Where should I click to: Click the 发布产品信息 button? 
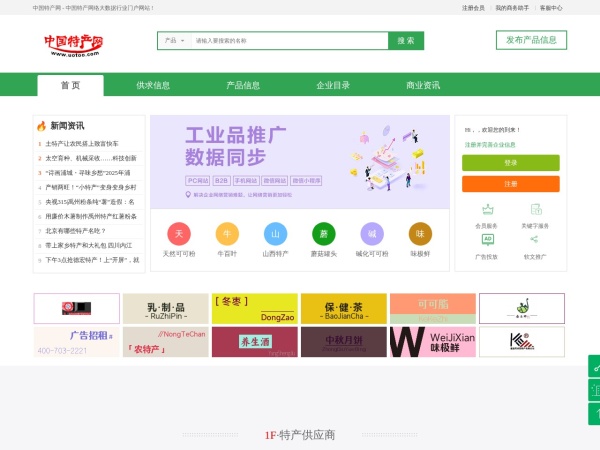pyautogui.click(x=531, y=40)
